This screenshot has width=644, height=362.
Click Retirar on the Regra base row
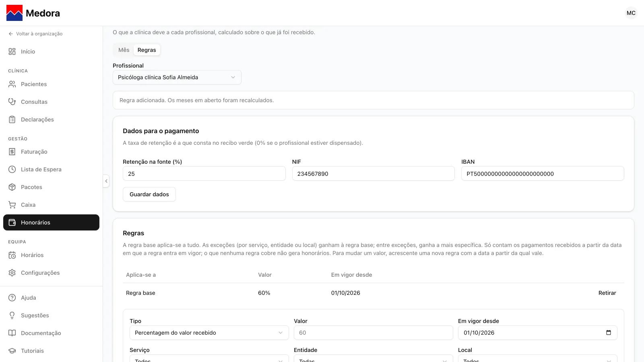[607, 293]
